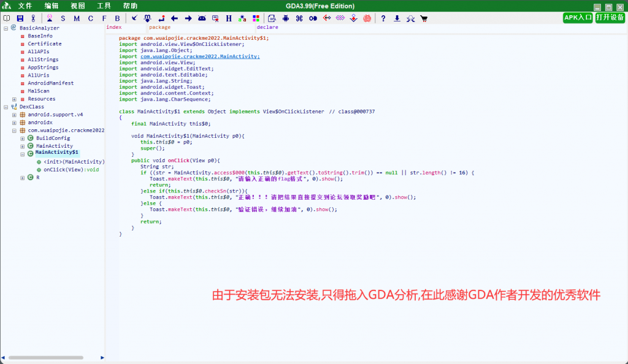The image size is (628, 364).
Task: Open the 帮助 menu
Action: (130, 6)
